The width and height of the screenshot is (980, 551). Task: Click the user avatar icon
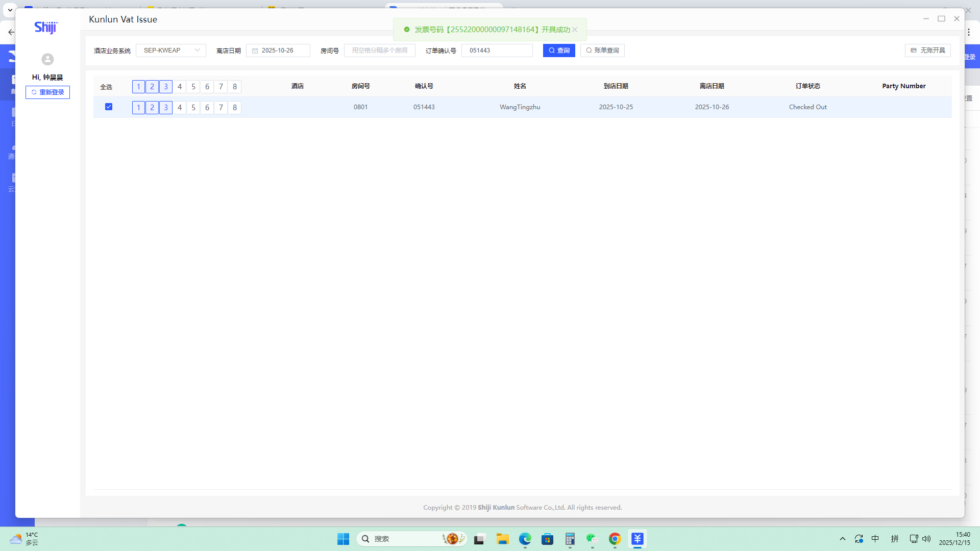(x=47, y=59)
